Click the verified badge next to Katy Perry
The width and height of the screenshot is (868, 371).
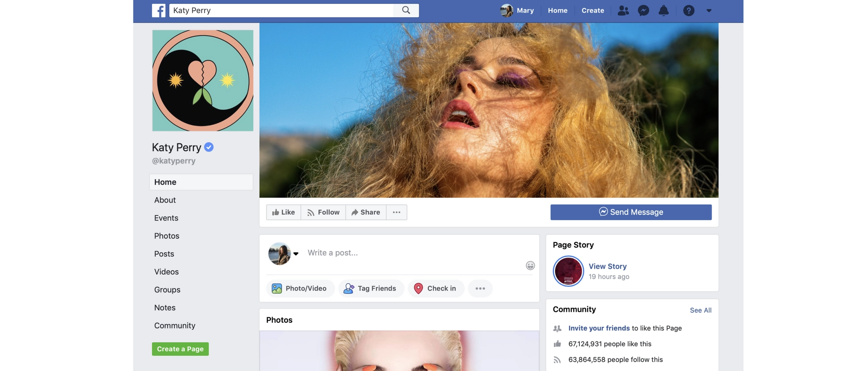[209, 147]
